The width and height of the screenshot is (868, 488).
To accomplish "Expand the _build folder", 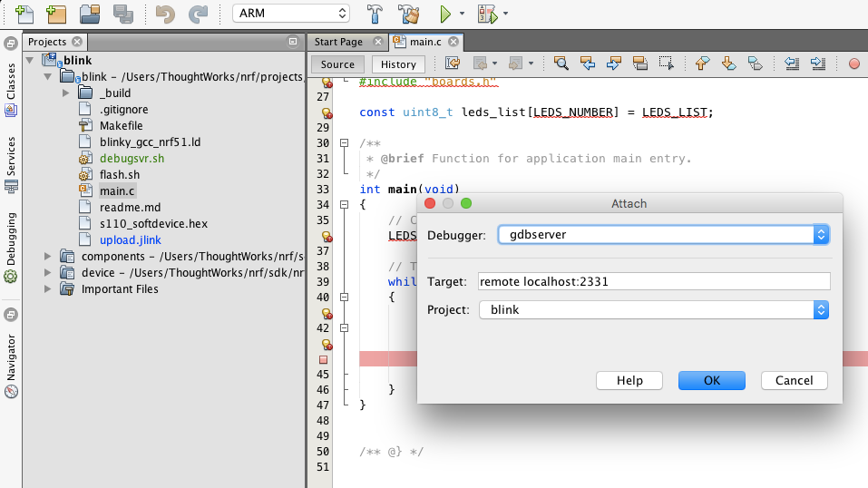I will click(x=66, y=93).
